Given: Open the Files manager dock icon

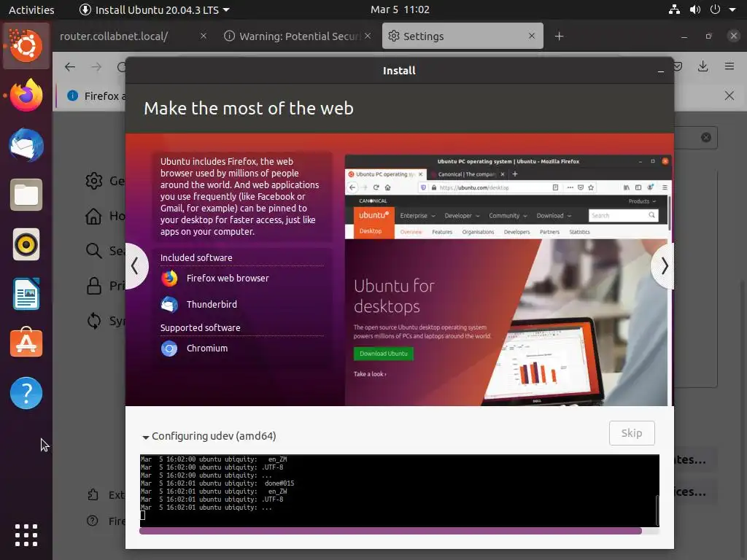Looking at the screenshot, I should 26,195.
